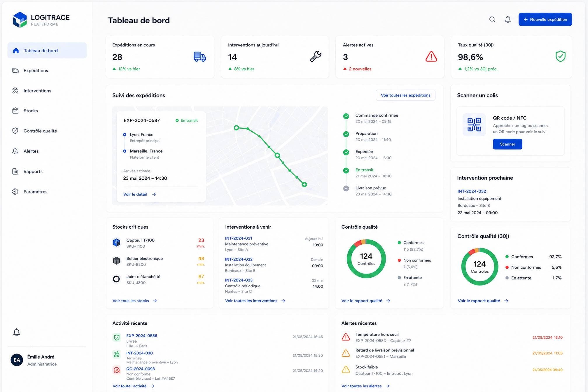
Task: Open Voir tous les stocks link
Action: [135, 301]
